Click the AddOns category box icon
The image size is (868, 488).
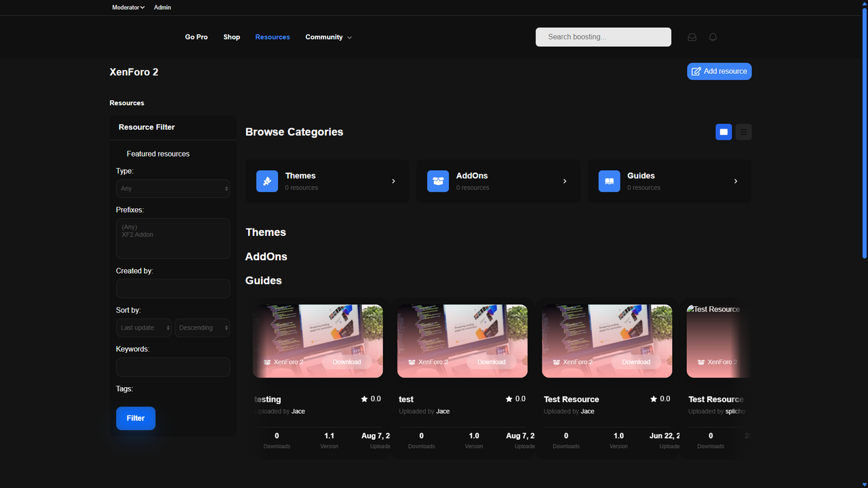(438, 181)
